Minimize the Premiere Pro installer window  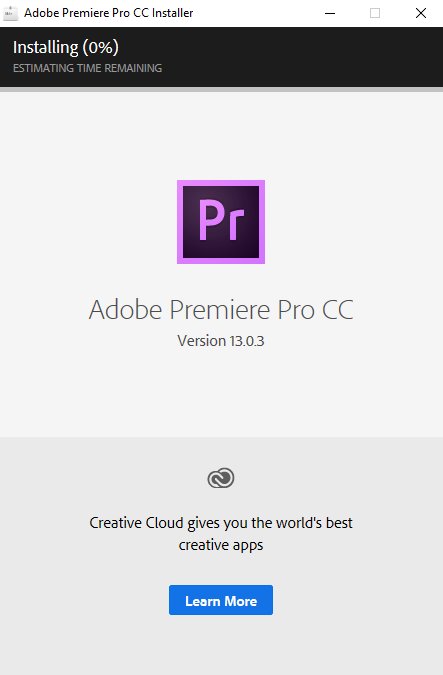(x=330, y=13)
